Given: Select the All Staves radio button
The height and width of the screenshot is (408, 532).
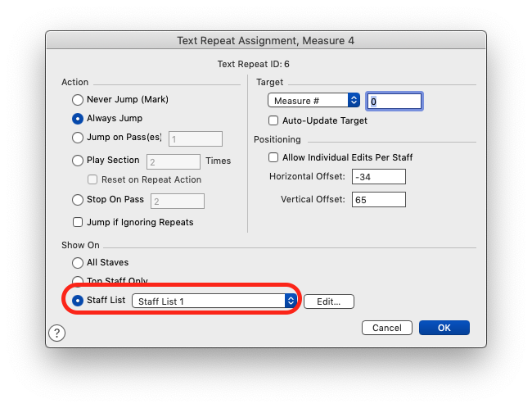Looking at the screenshot, I should pyautogui.click(x=79, y=263).
